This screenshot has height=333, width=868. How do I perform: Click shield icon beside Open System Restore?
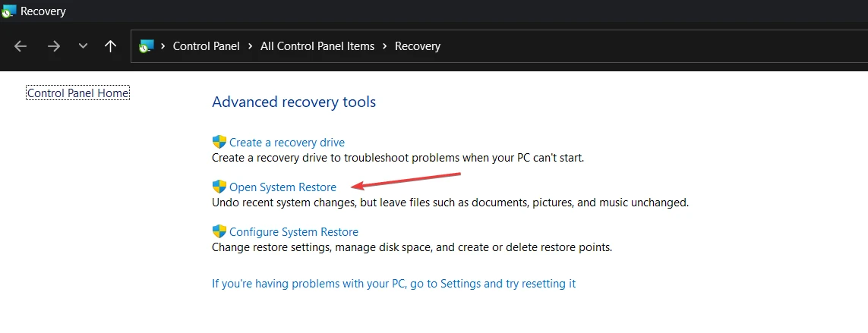click(219, 187)
